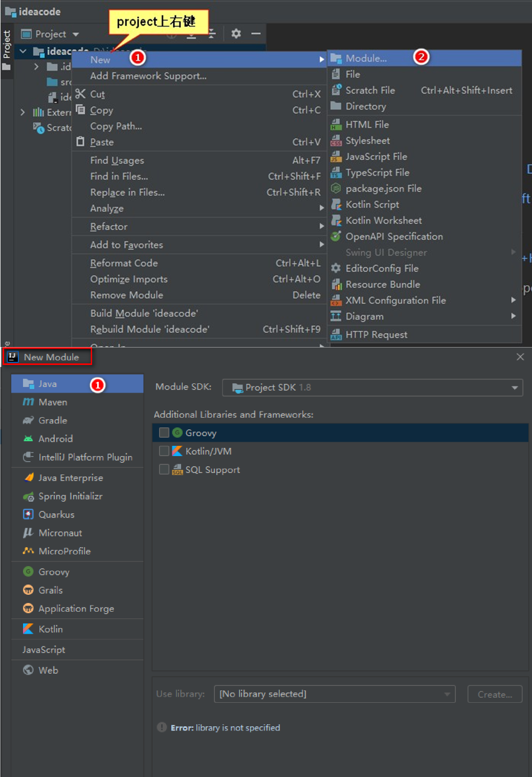Click the Kotlin icon in module types
The width and height of the screenshot is (532, 777).
tap(28, 629)
